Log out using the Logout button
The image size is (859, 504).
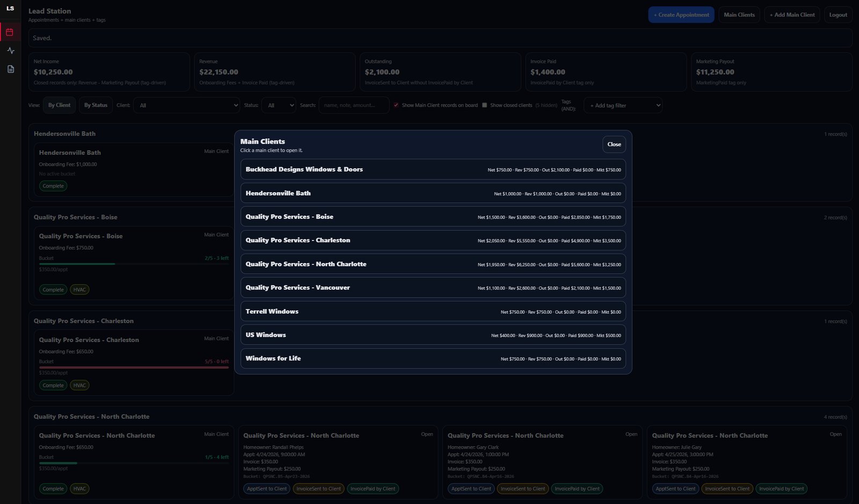[838, 15]
